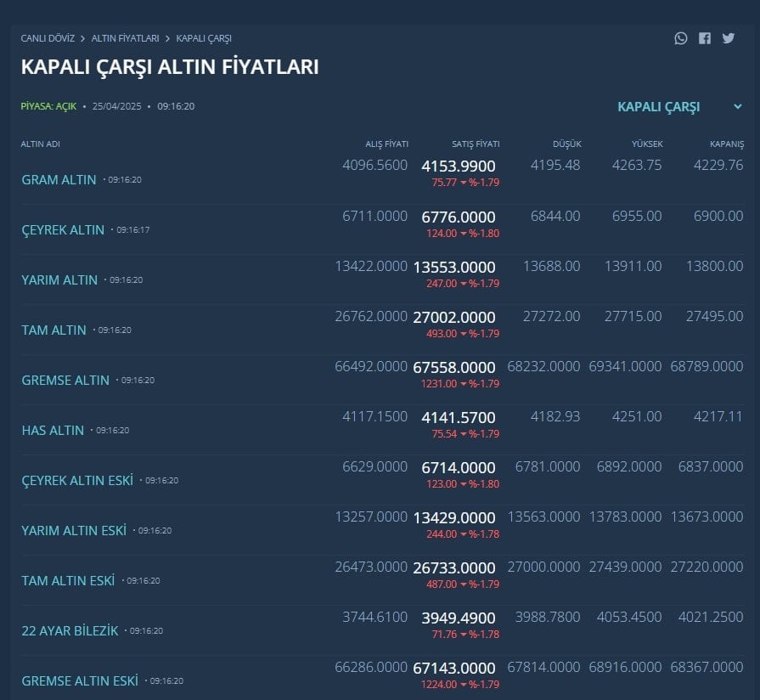Image resolution: width=760 pixels, height=700 pixels.
Task: Click Gram Altın buying price 4096.5600
Action: tap(374, 166)
